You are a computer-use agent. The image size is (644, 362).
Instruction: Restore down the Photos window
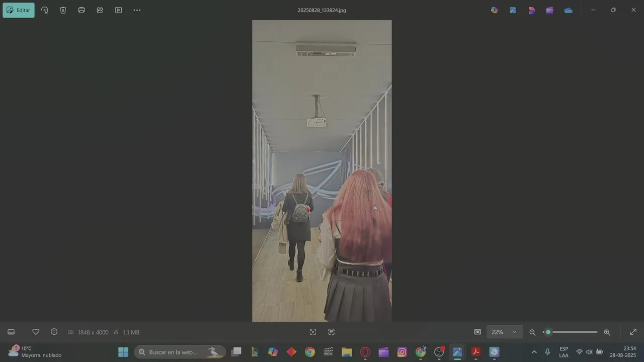tap(613, 10)
